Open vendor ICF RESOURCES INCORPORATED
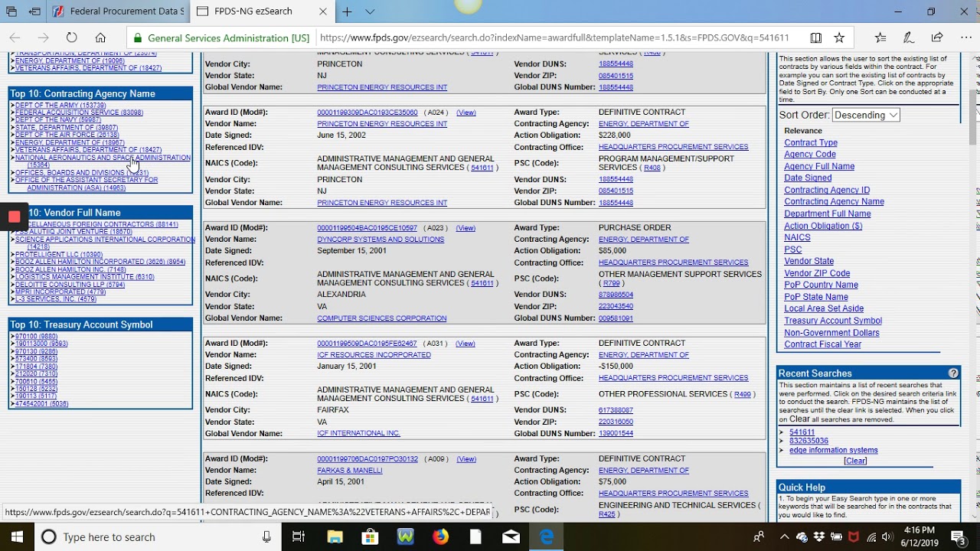The image size is (980, 551). pyautogui.click(x=374, y=355)
